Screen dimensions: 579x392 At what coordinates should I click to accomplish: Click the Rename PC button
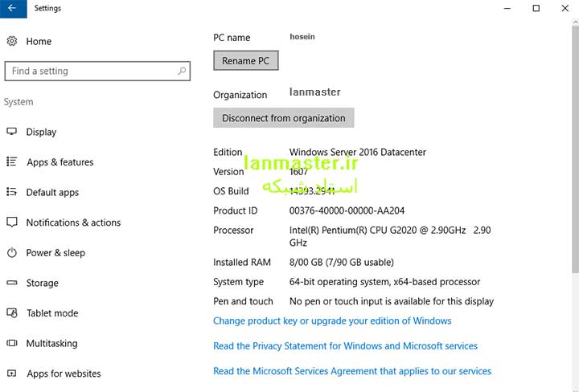coord(246,60)
